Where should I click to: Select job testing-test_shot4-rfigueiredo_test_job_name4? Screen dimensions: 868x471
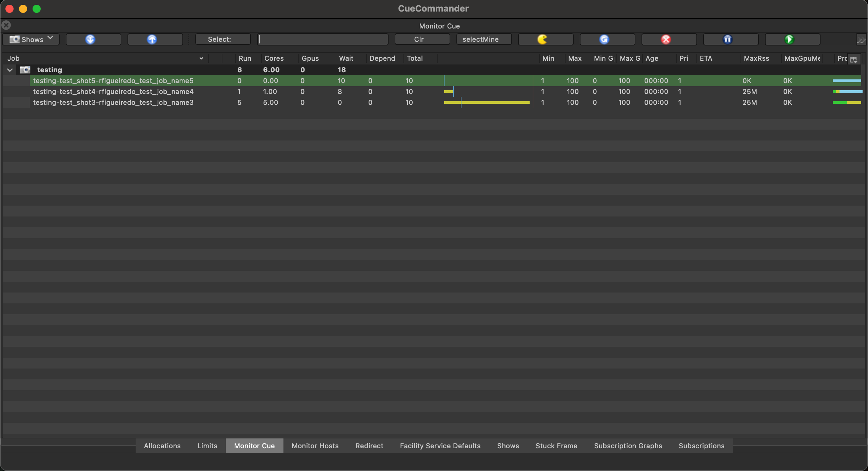pyautogui.click(x=113, y=92)
